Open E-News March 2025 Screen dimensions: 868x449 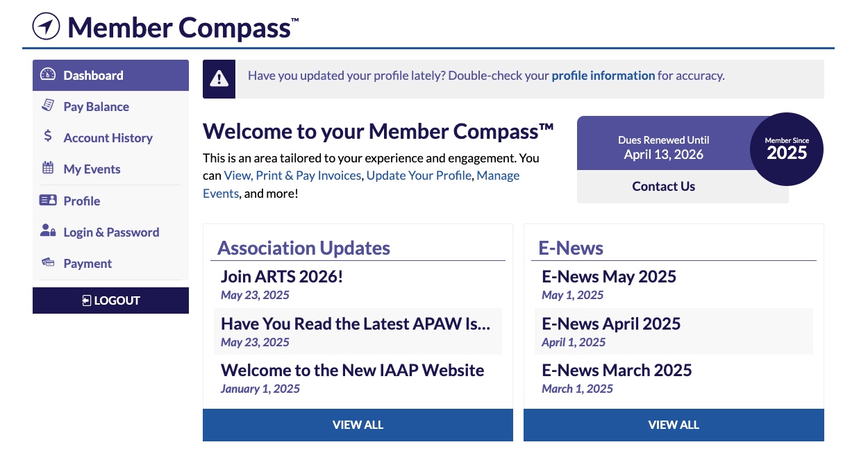coord(617,370)
